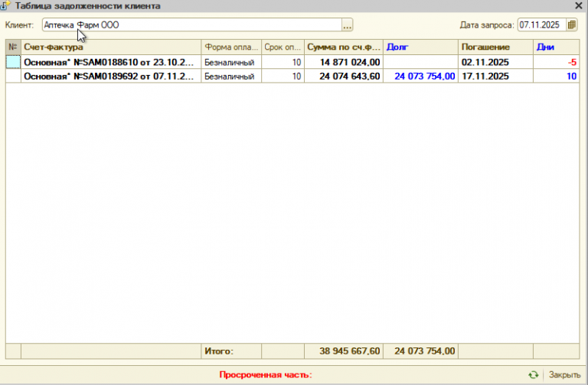Click the Сумма по сч.ф... column header
This screenshot has height=385, width=588.
344,47
